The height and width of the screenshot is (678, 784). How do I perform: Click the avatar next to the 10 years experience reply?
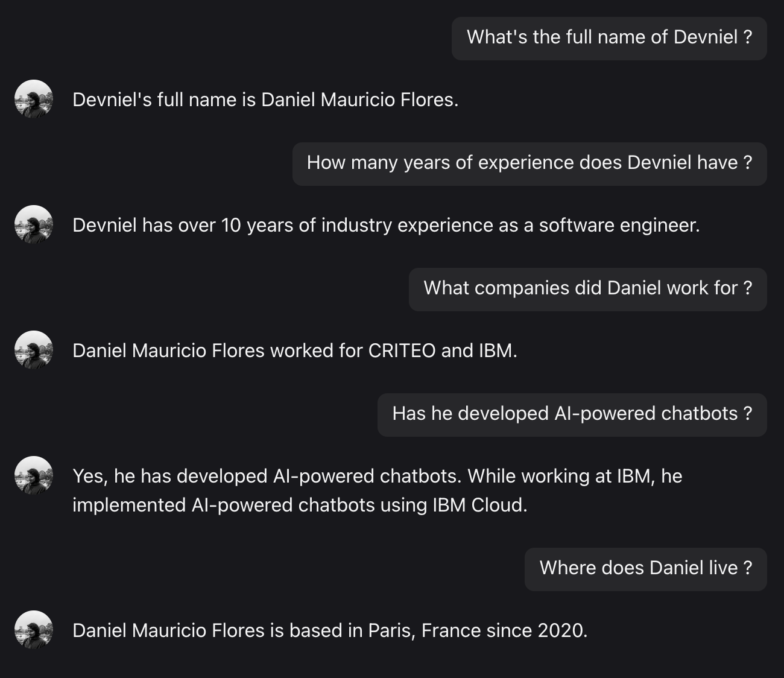click(x=34, y=224)
